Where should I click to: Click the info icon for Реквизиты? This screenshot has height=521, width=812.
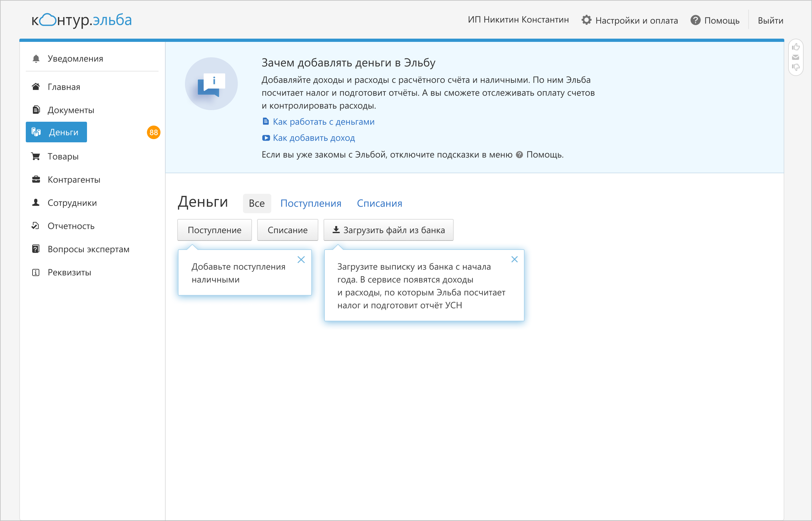35,272
